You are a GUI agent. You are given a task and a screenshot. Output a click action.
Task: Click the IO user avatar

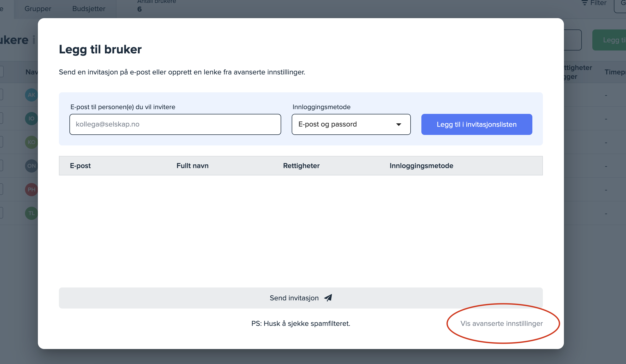pos(31,119)
